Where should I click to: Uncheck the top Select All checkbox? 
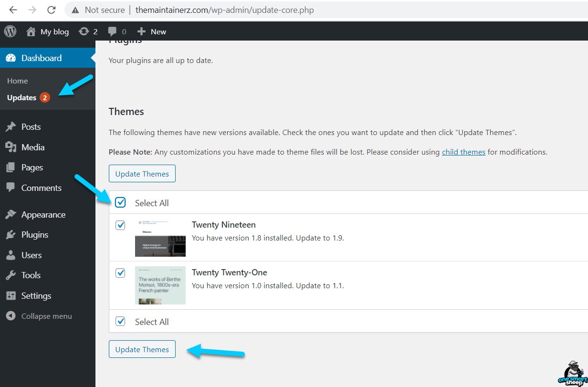(x=121, y=203)
